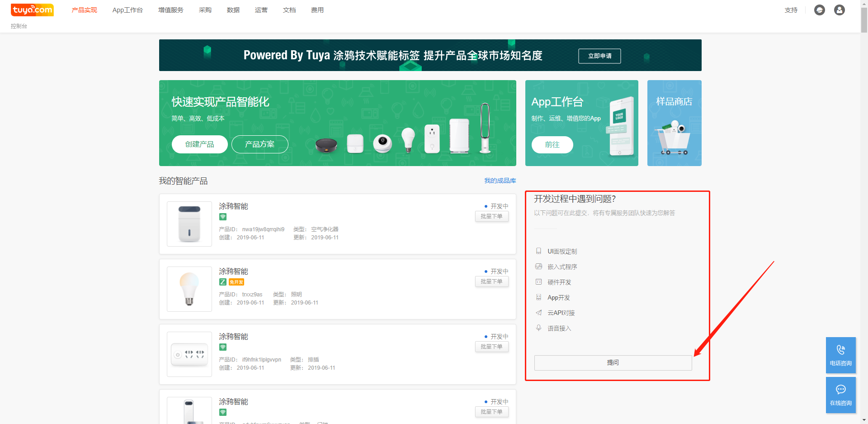
Task: Click the Zigbee badge on the lighting product
Action: [x=223, y=282]
